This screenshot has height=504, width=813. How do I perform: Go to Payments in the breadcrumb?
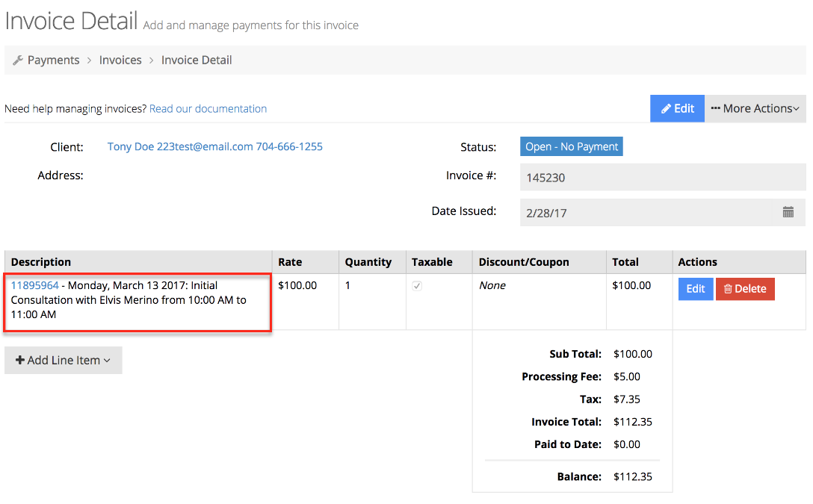tap(53, 60)
